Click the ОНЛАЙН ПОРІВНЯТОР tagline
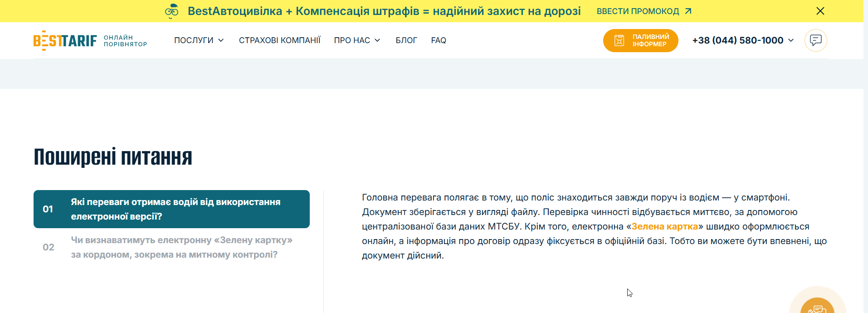Image resolution: width=868 pixels, height=313 pixels. tap(125, 41)
